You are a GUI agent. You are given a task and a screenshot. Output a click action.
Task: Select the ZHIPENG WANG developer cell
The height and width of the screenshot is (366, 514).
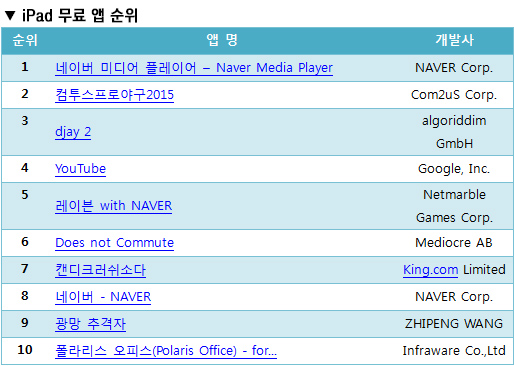[x=454, y=324]
